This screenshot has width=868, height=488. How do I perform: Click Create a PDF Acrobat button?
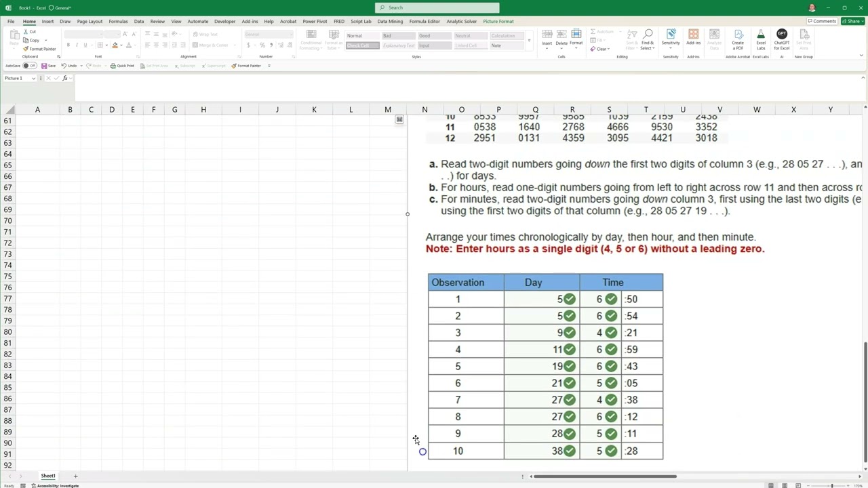[x=737, y=39]
